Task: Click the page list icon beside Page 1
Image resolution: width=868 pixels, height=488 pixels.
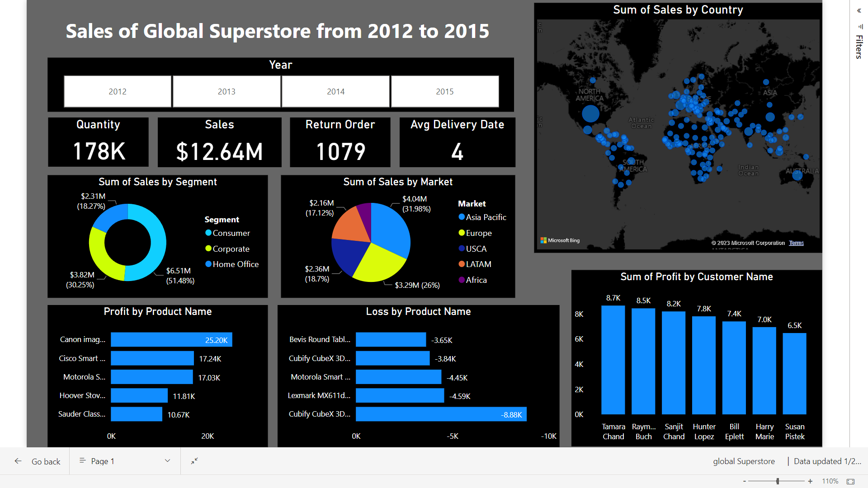Action: [x=83, y=460]
